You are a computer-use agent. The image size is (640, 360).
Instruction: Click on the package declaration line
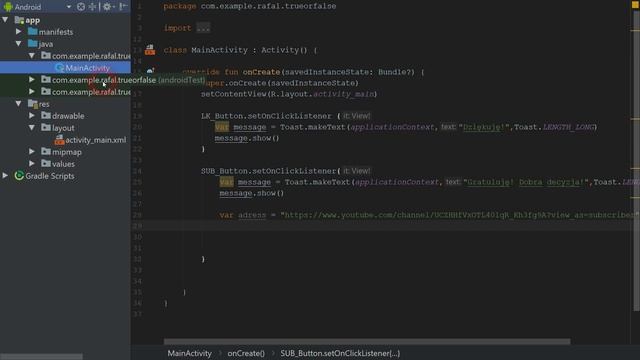(250, 6)
